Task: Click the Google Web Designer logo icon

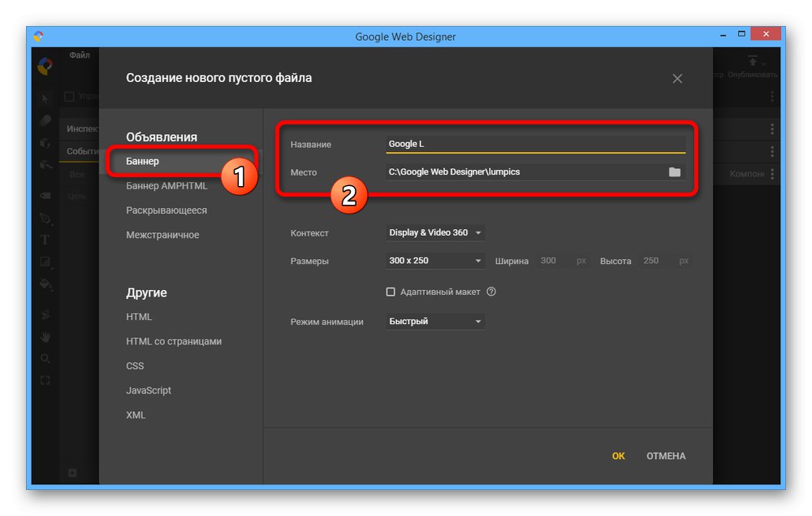Action: pos(45,66)
